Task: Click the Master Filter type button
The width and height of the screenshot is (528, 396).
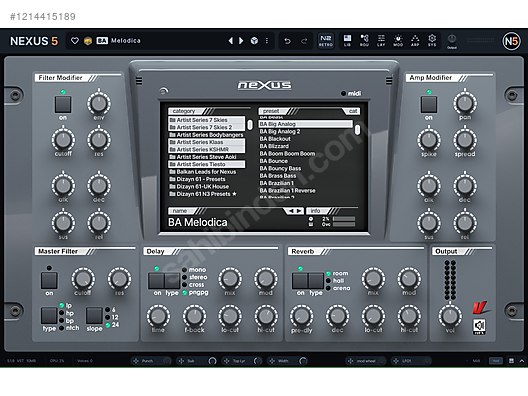Action: pyautogui.click(x=49, y=315)
